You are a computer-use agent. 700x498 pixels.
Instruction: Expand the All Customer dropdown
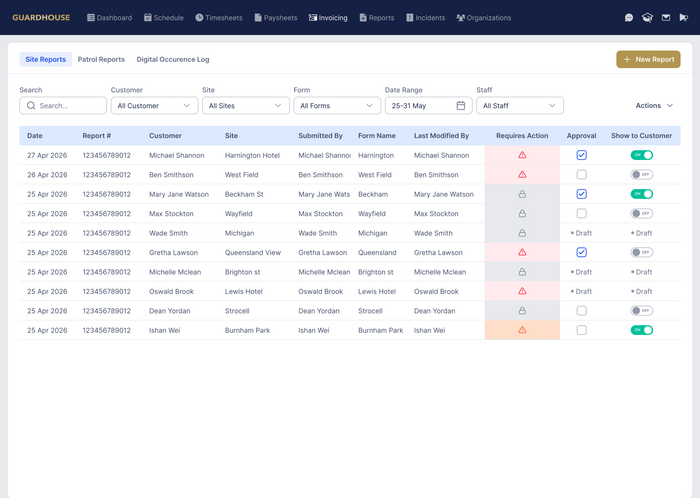154,106
